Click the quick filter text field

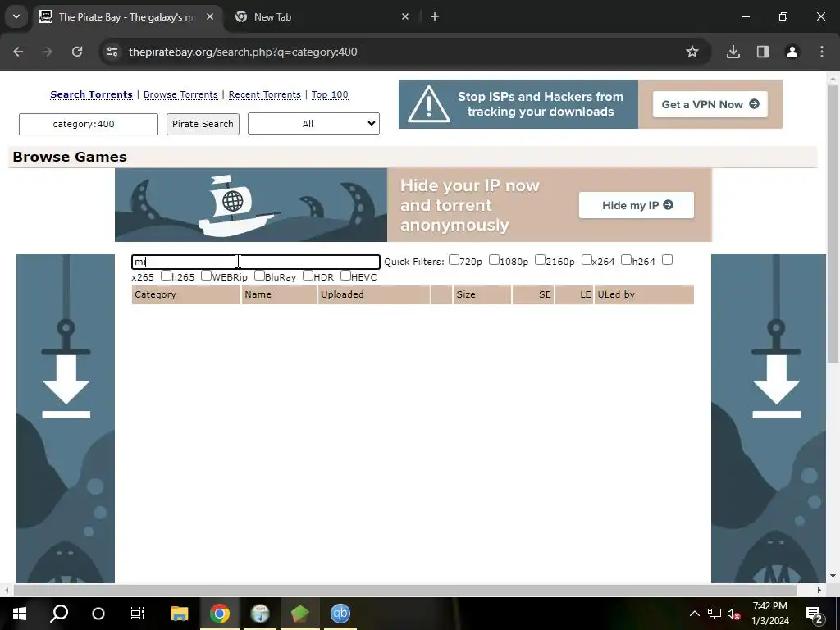pyautogui.click(x=256, y=262)
